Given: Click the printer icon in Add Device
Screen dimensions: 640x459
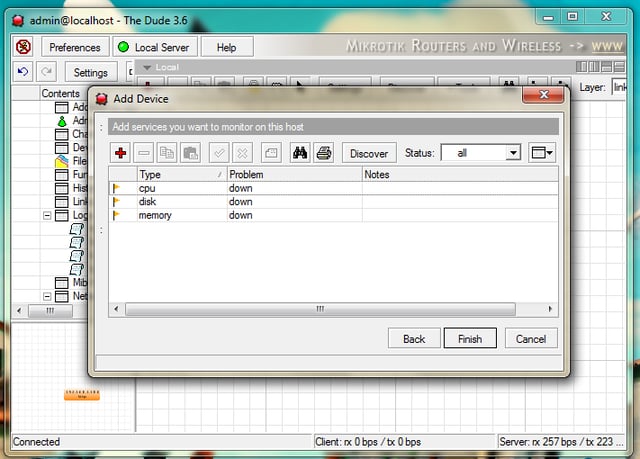Looking at the screenshot, I should click(x=324, y=153).
